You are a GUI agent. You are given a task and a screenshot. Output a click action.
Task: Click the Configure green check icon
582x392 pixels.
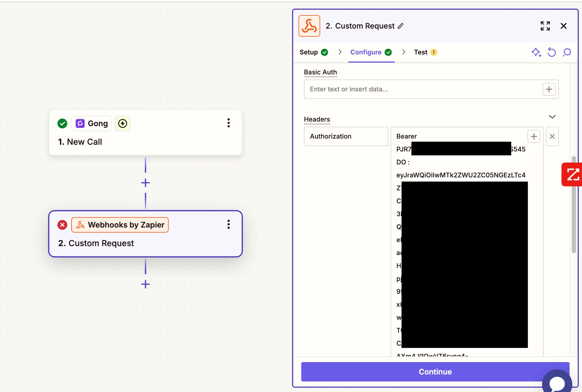[388, 52]
